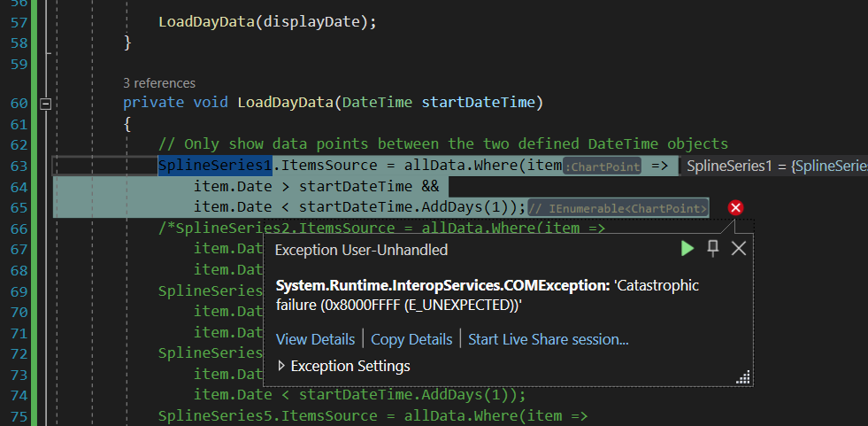Close the Exception User-Unhandled popup

tap(739, 249)
